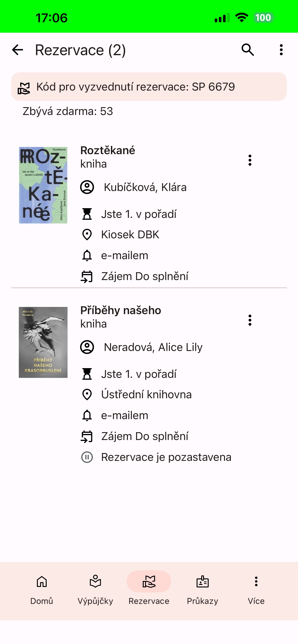Tap the location pin beside Kiosek DBK
298x644 pixels.
click(x=87, y=235)
